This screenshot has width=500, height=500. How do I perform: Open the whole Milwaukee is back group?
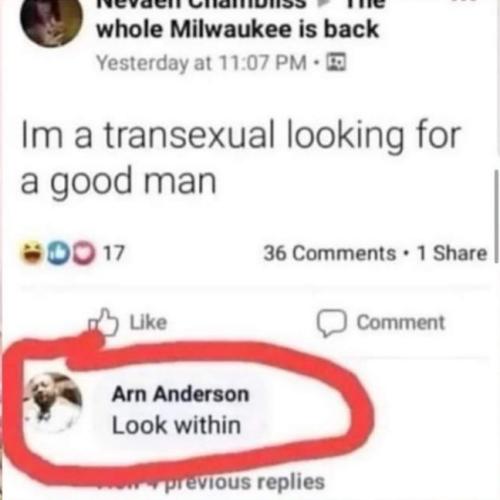237,29
